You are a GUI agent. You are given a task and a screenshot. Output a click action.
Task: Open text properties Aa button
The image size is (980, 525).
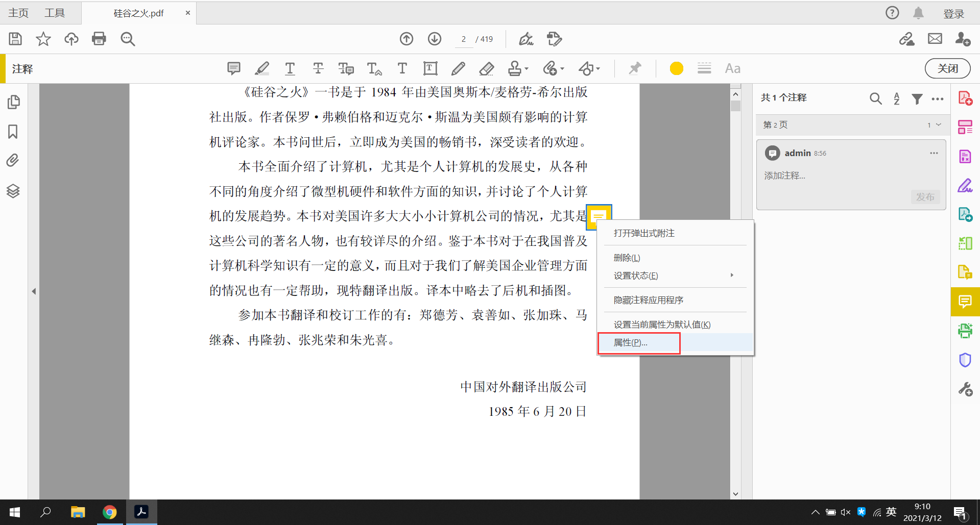coord(733,68)
